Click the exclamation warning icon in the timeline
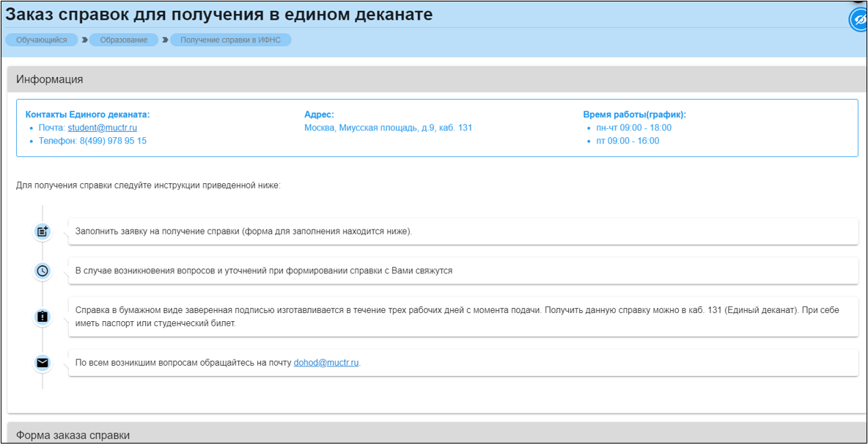This screenshot has height=445, width=868. 43,317
